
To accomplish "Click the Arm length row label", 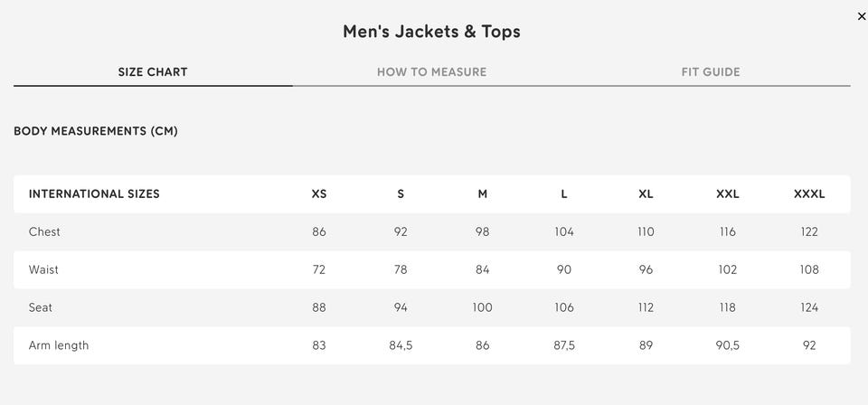I will 59,345.
